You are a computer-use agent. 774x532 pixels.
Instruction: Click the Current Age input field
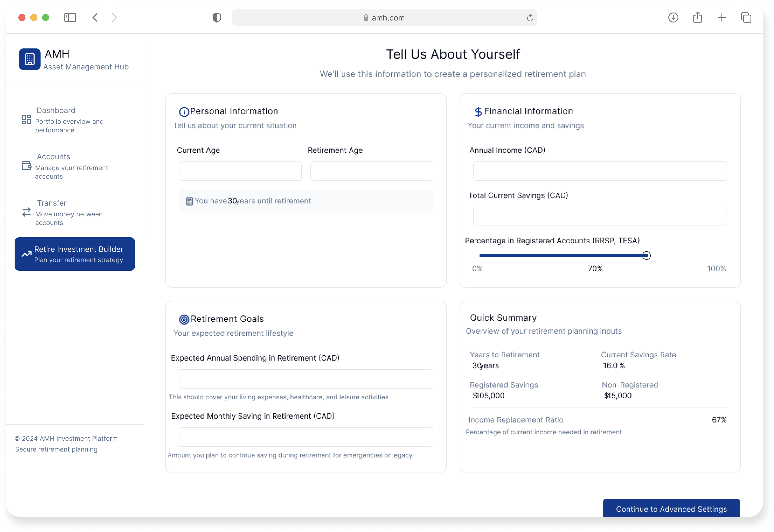coord(240,171)
